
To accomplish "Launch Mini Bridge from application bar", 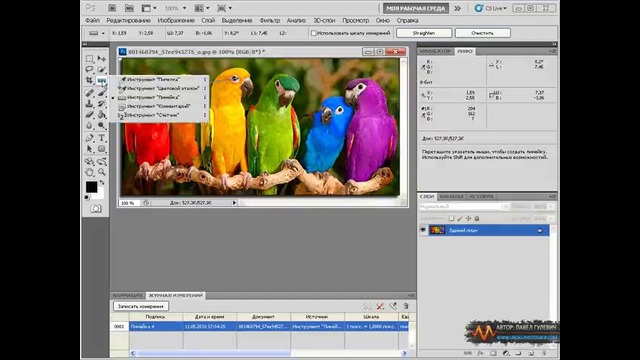I will pos(129,8).
